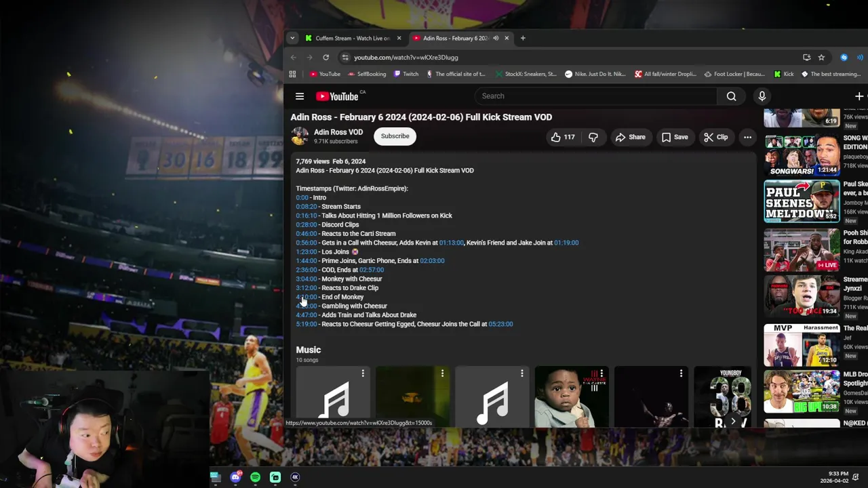Viewport: 868px width, 488px height.
Task: Open the YouTube guide hamburger menu
Action: click(x=299, y=96)
